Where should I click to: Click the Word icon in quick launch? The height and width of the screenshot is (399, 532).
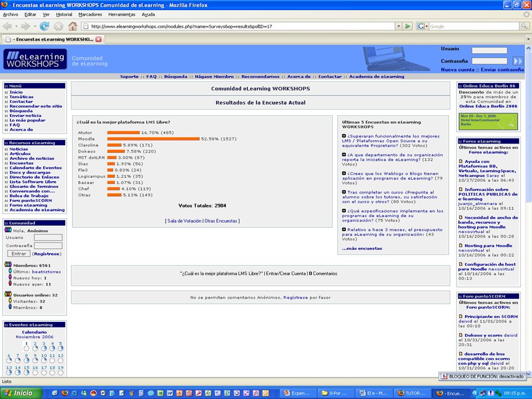[x=170, y=393]
